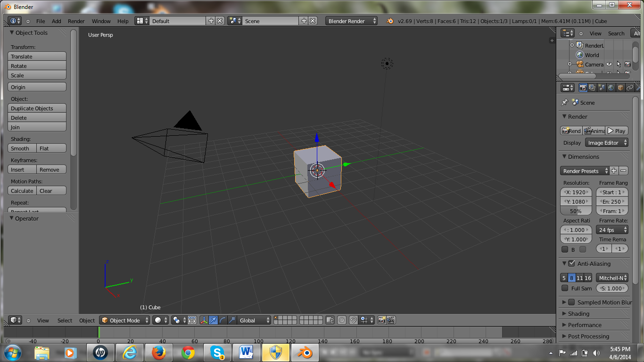Open the Render menu in the top bar

[x=75, y=21]
